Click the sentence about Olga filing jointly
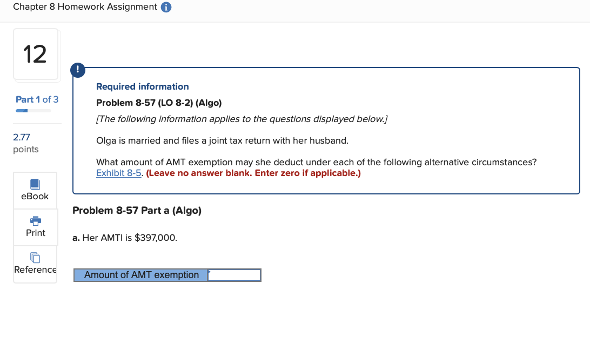The height and width of the screenshot is (364, 590). [x=223, y=140]
